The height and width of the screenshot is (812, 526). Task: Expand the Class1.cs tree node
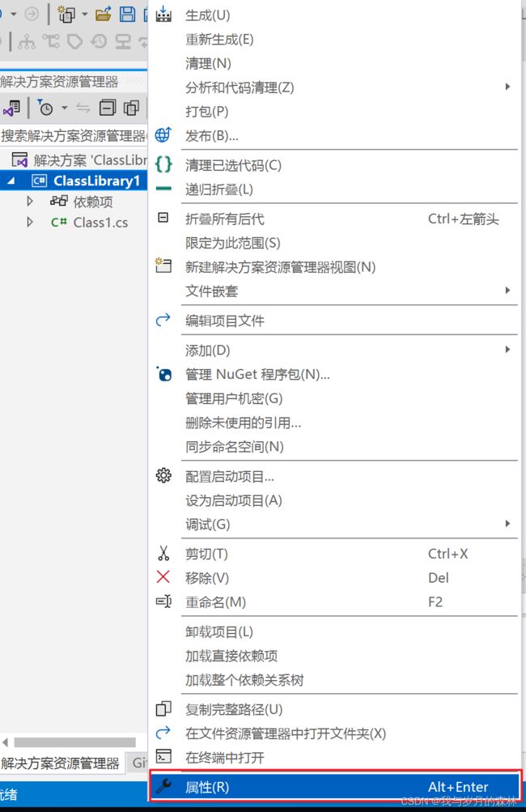pyautogui.click(x=29, y=222)
